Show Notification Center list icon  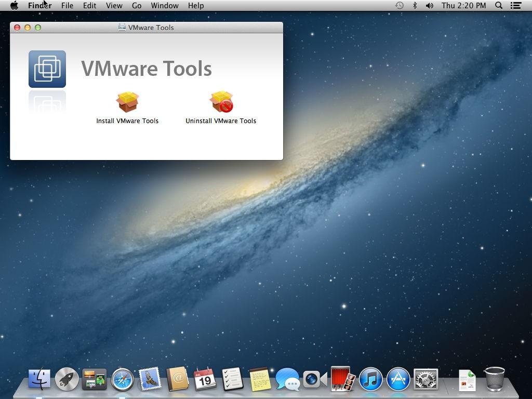click(516, 5)
